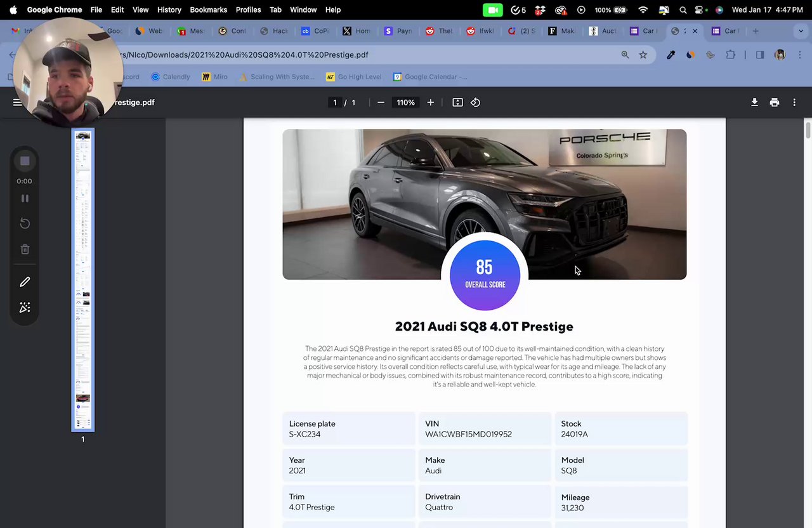Click the VIN value WA1CWBF15MD019952
This screenshot has height=528, width=812.
pos(468,434)
